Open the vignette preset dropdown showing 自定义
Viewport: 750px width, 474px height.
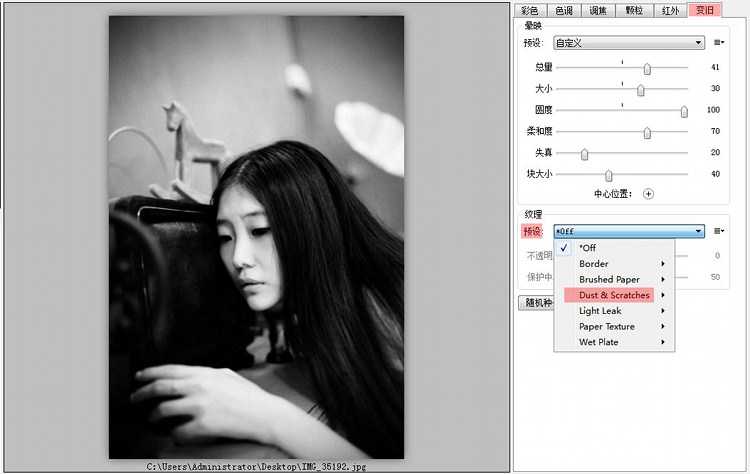click(629, 43)
